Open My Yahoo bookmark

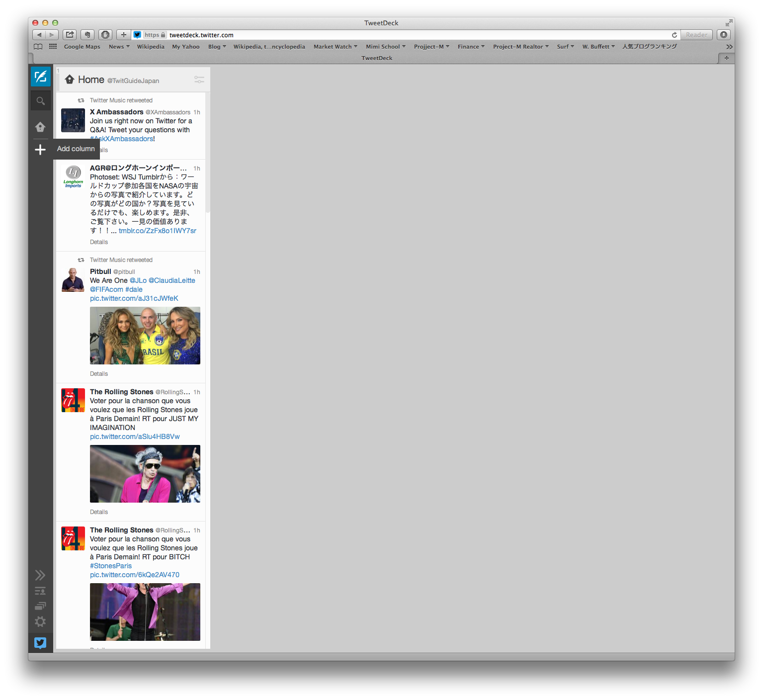point(186,47)
